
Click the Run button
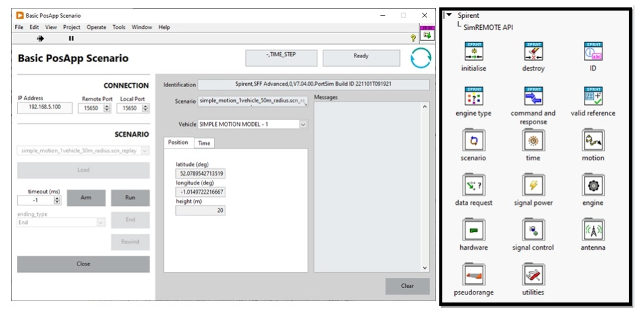pos(130,197)
